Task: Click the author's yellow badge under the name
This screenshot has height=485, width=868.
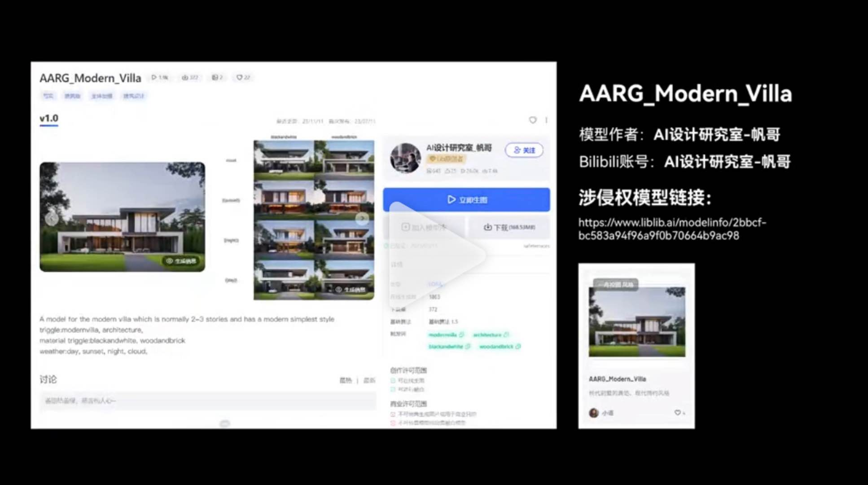Action: [446, 159]
